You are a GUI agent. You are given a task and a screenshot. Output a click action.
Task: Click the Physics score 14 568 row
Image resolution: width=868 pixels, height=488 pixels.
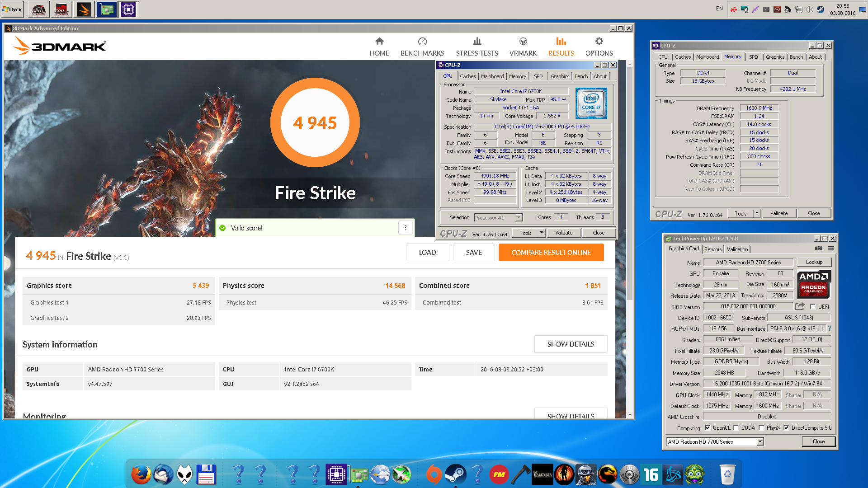[315, 286]
